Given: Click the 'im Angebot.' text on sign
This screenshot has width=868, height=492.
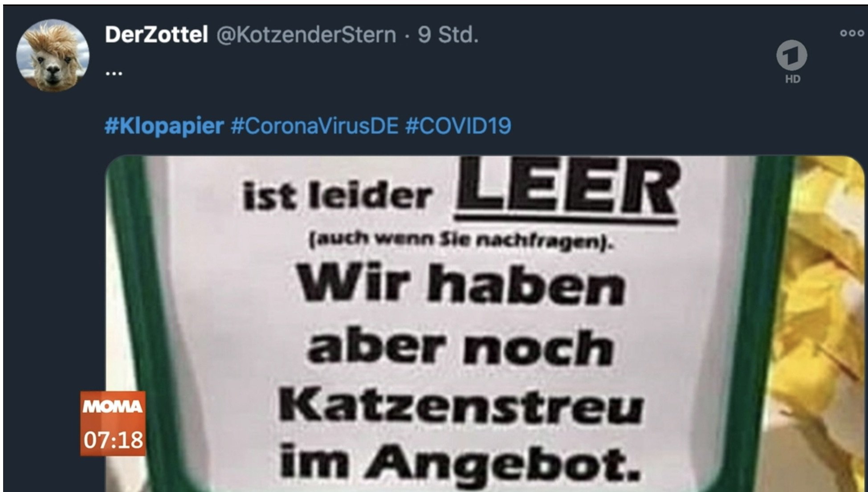Looking at the screenshot, I should click(x=460, y=463).
